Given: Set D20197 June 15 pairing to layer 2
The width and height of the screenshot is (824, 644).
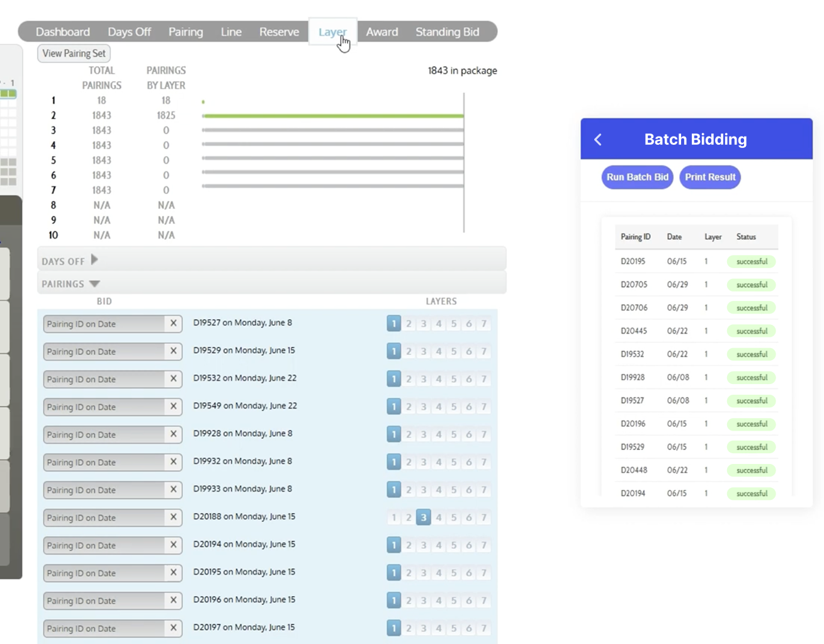Looking at the screenshot, I should [409, 628].
